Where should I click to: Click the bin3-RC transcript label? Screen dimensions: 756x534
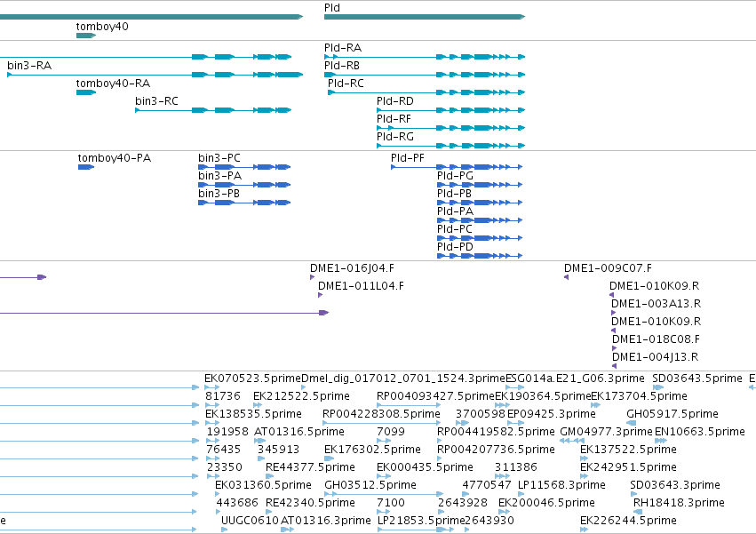click(156, 101)
